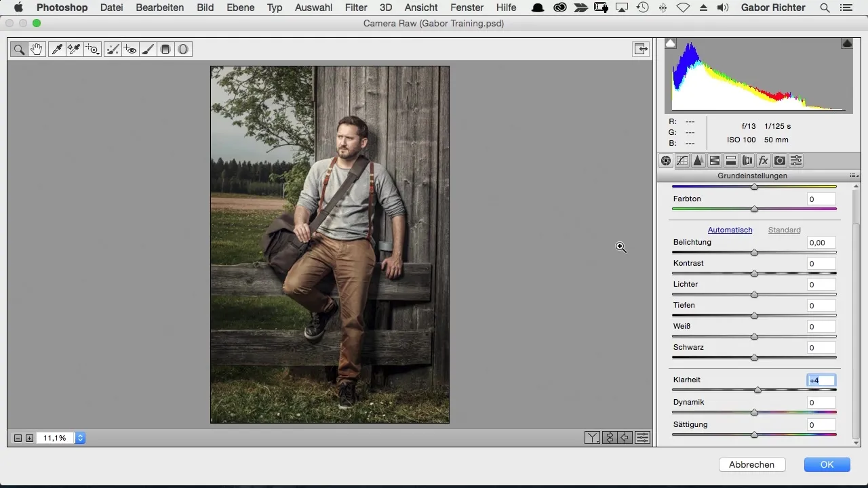Viewport: 868px width, 488px height.
Task: Adjust the Belichtung slider handle
Action: coord(754,252)
